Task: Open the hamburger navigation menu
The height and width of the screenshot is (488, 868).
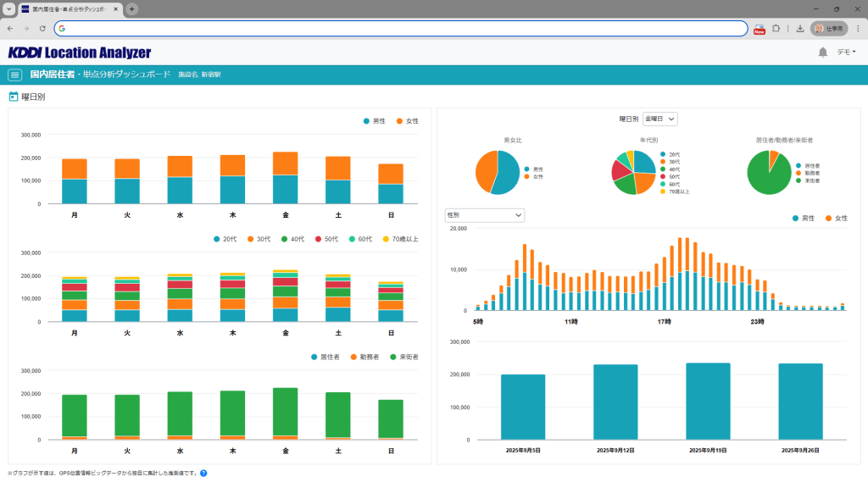Action: click(x=14, y=75)
